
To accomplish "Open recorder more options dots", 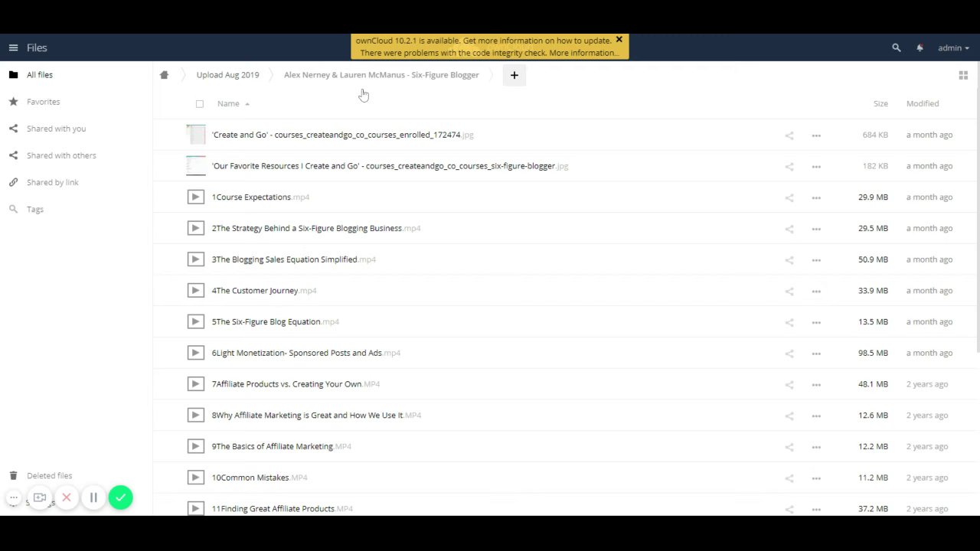I will coord(14,497).
